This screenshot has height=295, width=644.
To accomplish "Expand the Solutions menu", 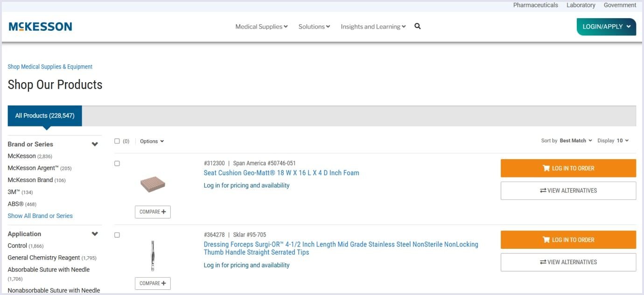I will 314,27.
